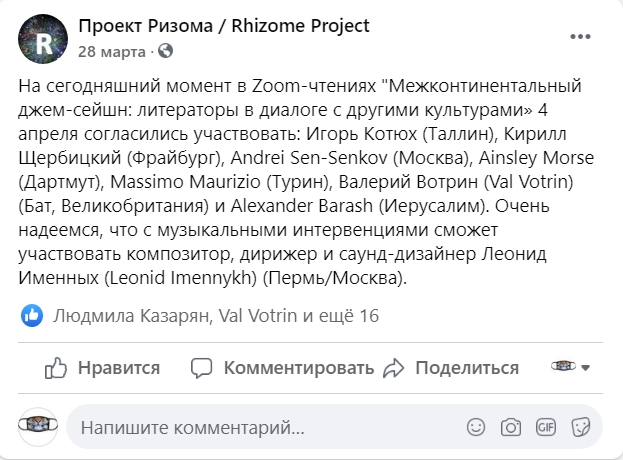The width and height of the screenshot is (623, 460).
Task: Add a sticker to the comment
Action: pyautogui.click(x=580, y=427)
